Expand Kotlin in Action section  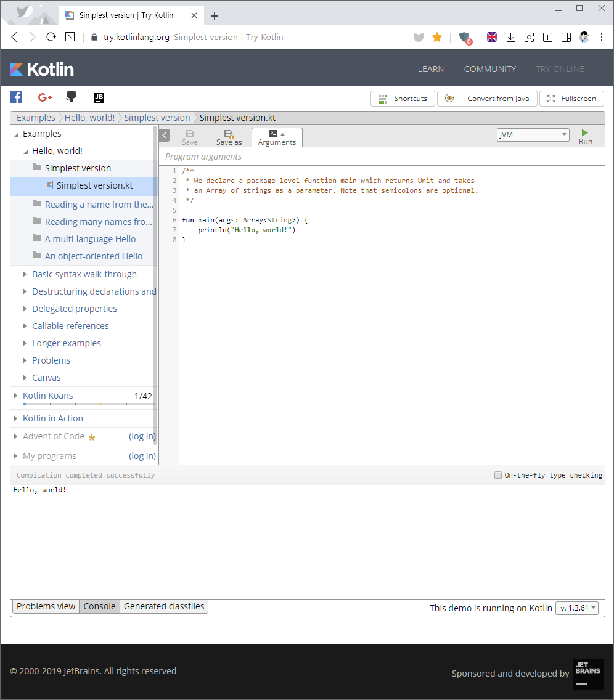[x=15, y=418]
